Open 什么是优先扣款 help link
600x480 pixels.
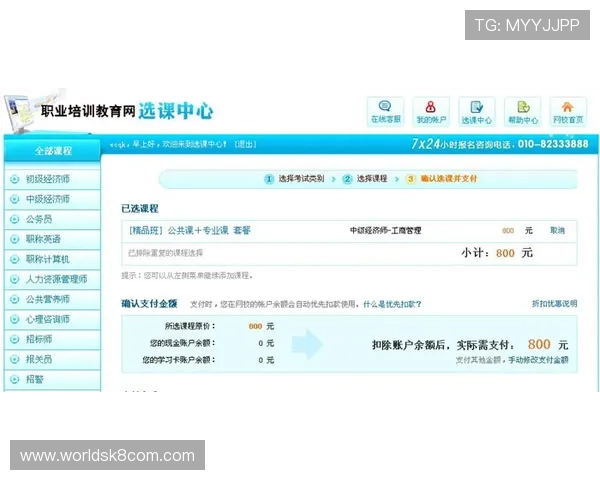(392, 304)
